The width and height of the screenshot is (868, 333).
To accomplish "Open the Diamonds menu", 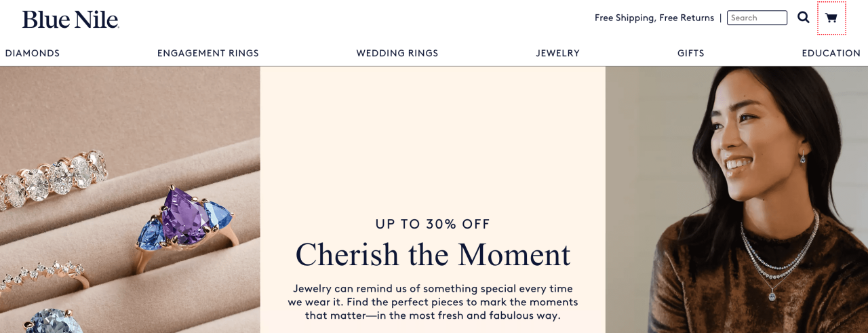I will [x=33, y=53].
